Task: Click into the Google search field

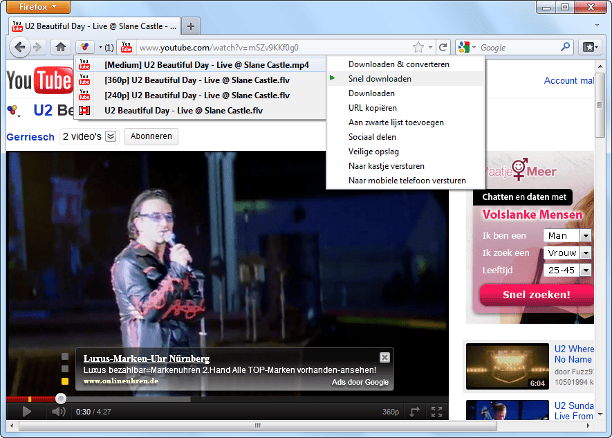Action: [x=518, y=48]
